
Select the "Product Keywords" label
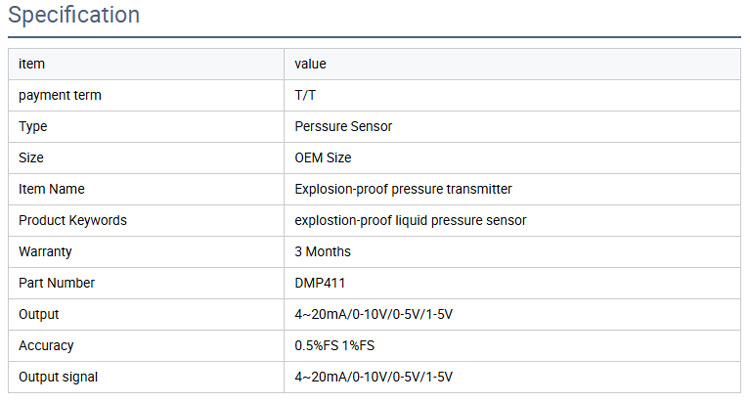tap(73, 220)
